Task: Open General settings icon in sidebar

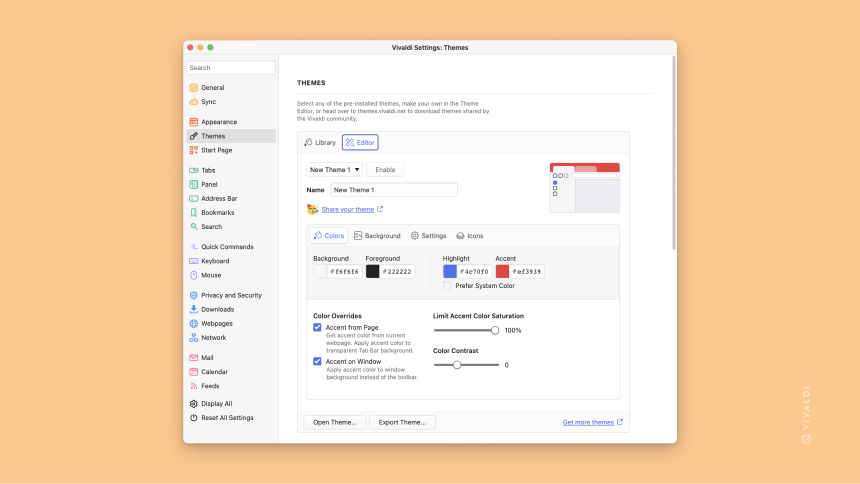Action: point(194,87)
